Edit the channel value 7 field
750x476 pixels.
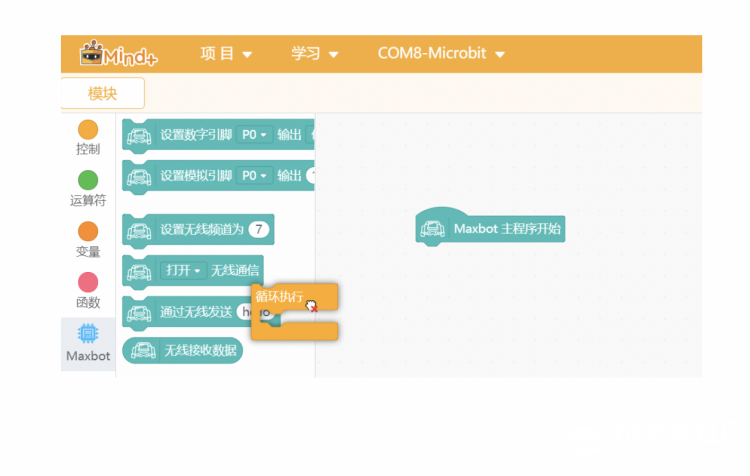[259, 230]
